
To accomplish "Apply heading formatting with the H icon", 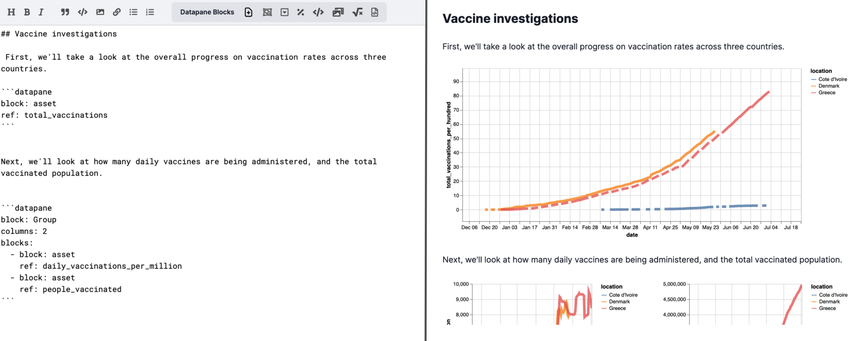I will [x=11, y=12].
